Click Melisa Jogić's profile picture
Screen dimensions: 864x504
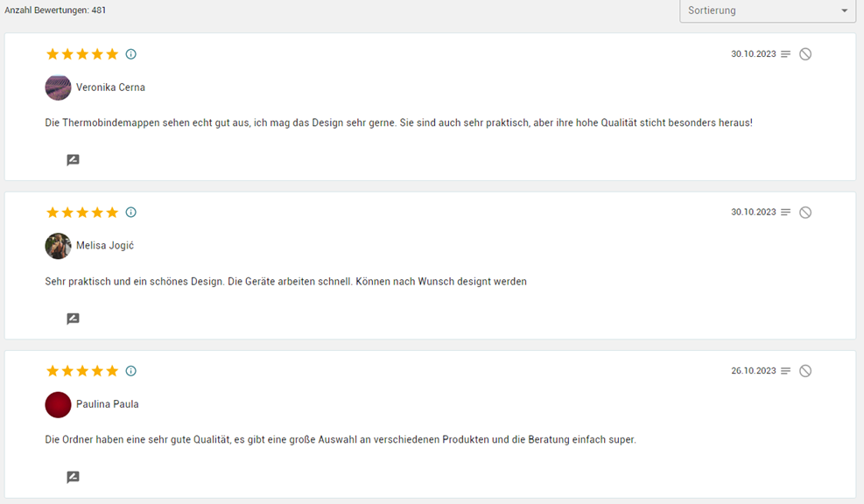(58, 246)
